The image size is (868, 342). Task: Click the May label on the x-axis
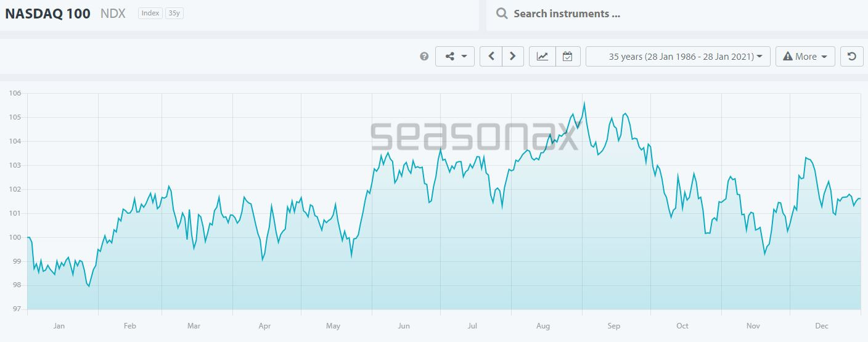[333, 326]
